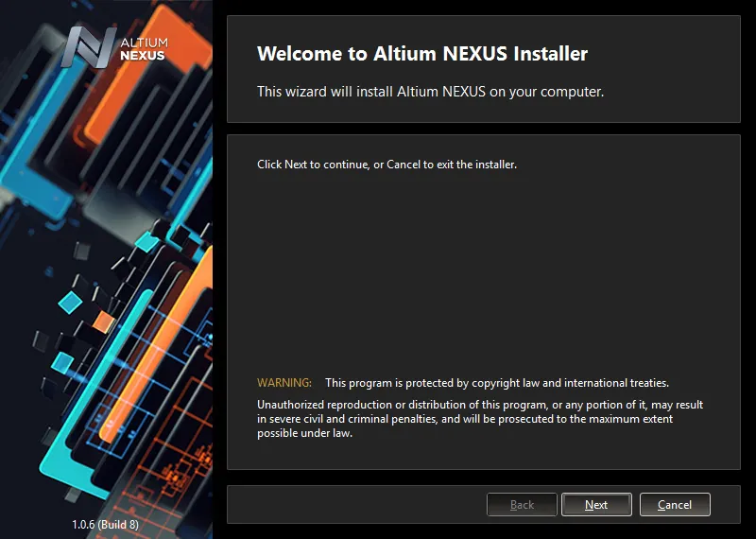Screen dimensions: 756x539
Task: Click the greyed-out Back button
Action: [x=522, y=504]
